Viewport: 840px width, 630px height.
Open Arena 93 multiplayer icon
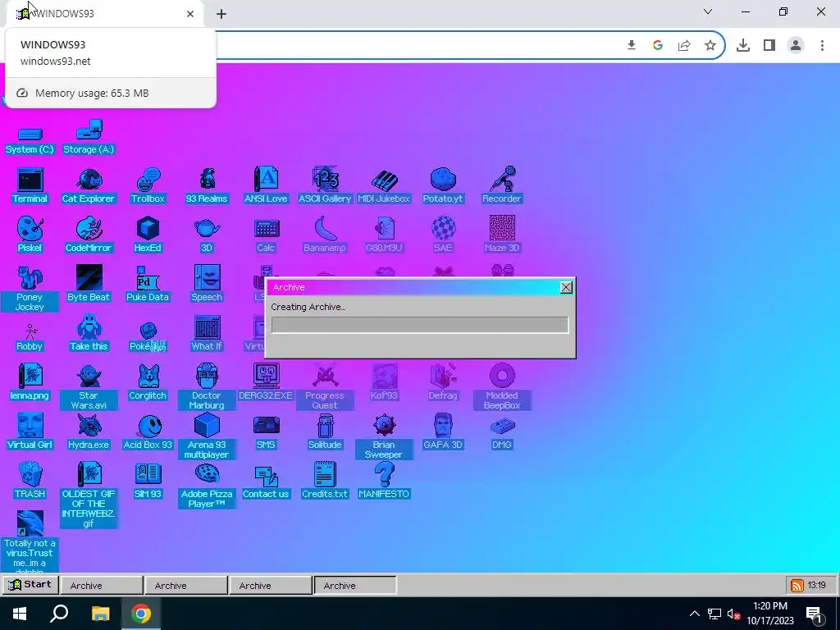coord(207,436)
